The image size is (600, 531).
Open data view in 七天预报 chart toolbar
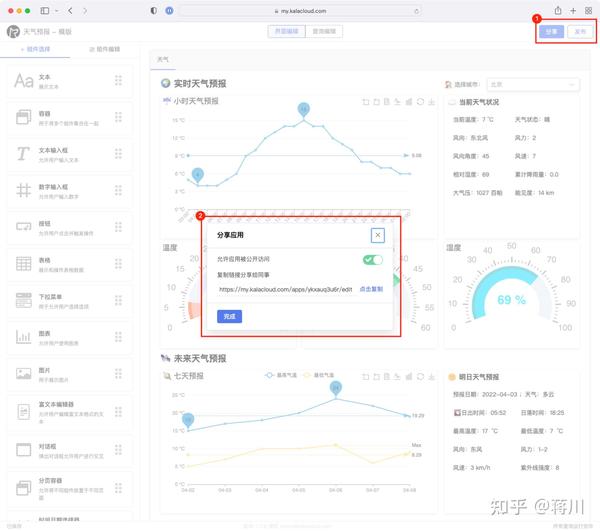pyautogui.click(x=387, y=377)
